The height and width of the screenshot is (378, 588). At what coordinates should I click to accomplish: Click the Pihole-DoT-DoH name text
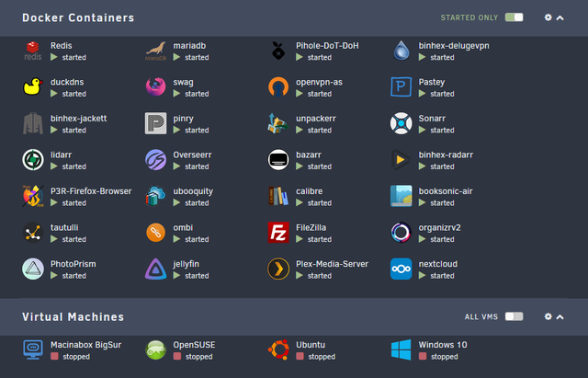327,46
